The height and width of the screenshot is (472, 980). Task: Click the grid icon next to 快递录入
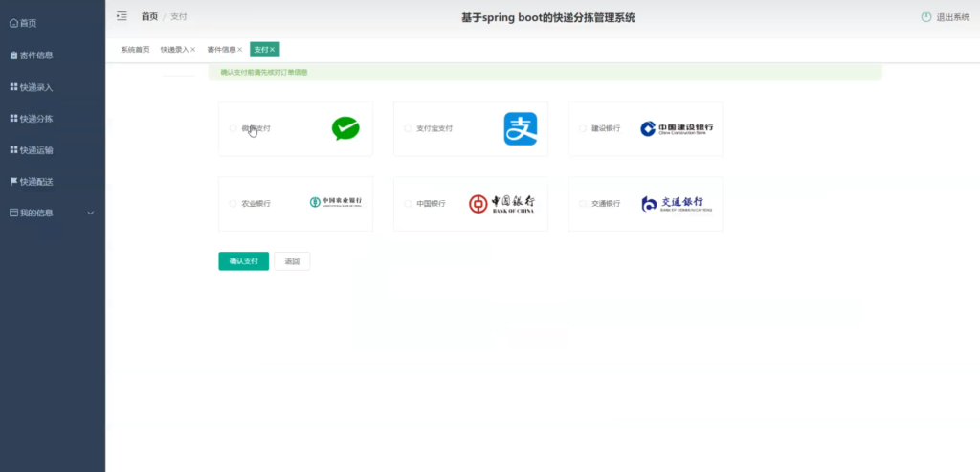tap(13, 87)
